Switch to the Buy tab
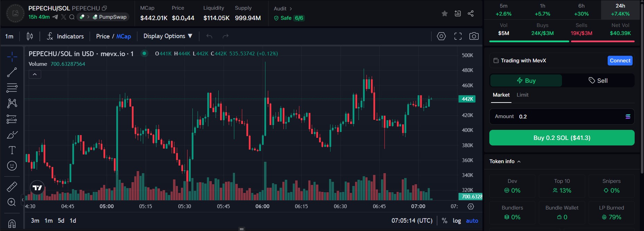This screenshot has height=231, width=644. [526, 81]
